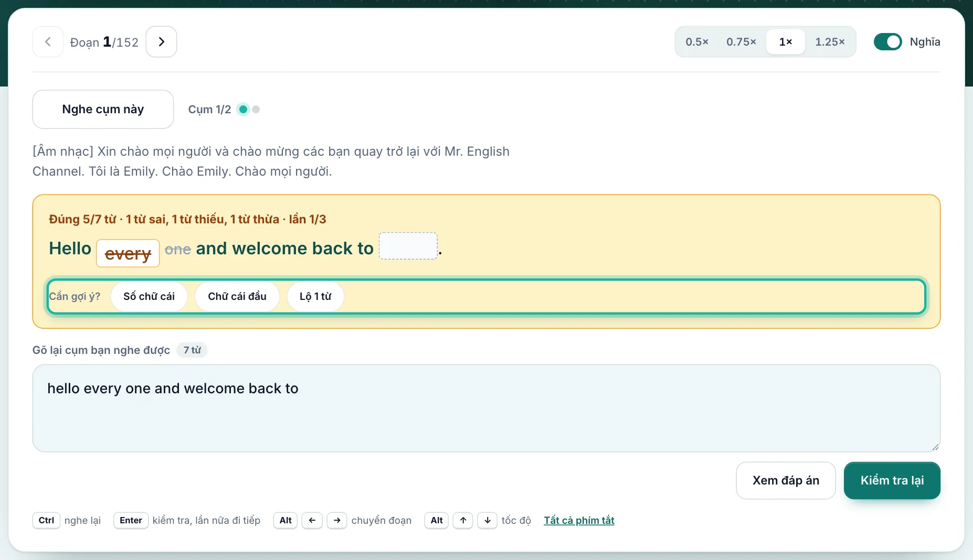Request hint Số chữ cái
The height and width of the screenshot is (560, 973).
click(149, 296)
